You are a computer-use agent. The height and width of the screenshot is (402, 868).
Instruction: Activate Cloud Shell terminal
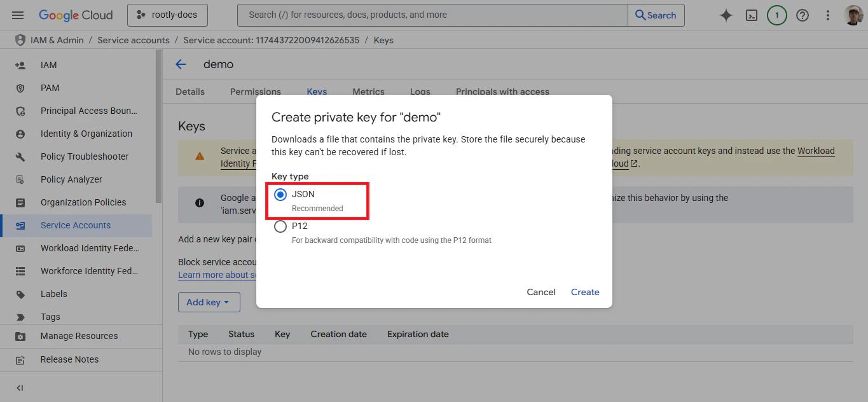coord(751,15)
